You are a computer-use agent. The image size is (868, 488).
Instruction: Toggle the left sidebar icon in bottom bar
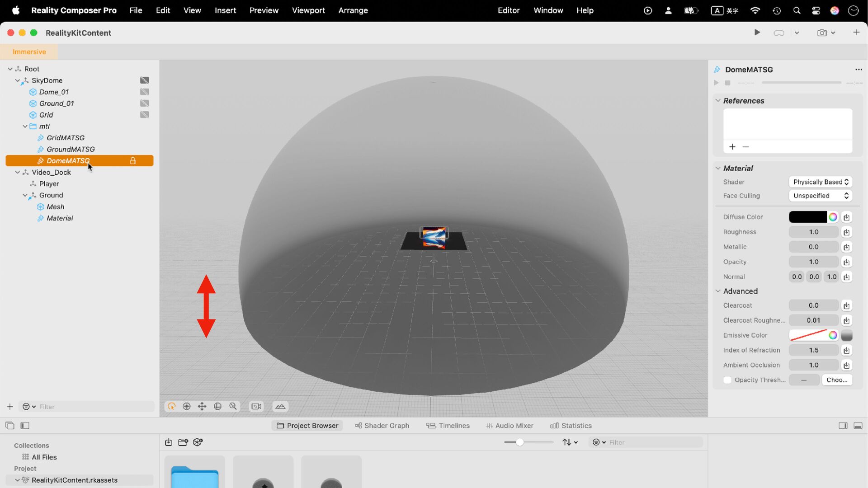(x=25, y=426)
